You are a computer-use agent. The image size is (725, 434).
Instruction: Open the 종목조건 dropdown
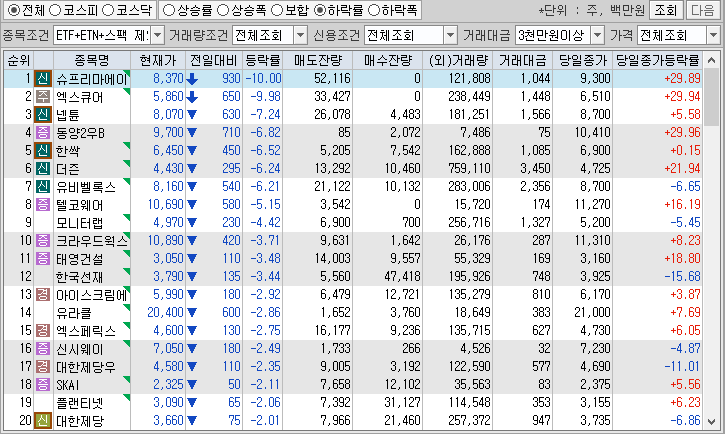click(x=158, y=35)
